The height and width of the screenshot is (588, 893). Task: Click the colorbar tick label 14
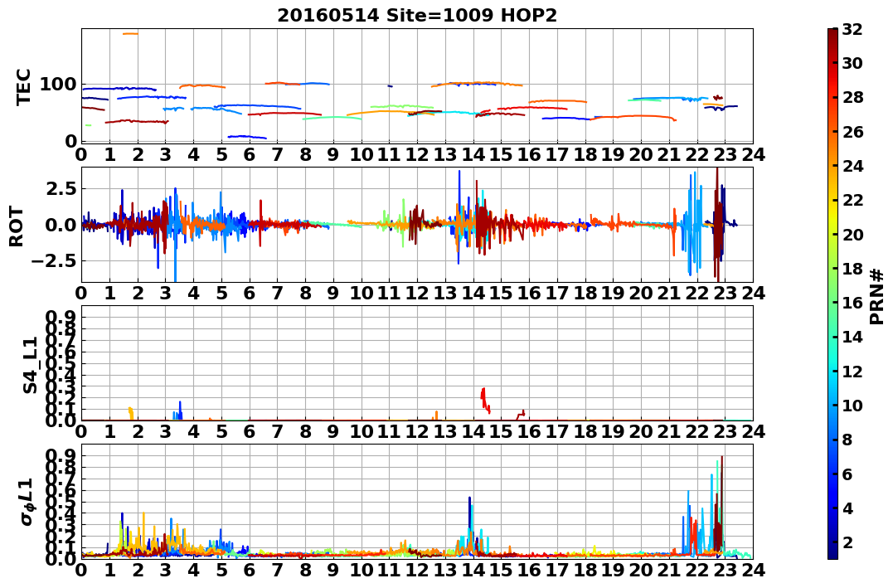tap(852, 337)
